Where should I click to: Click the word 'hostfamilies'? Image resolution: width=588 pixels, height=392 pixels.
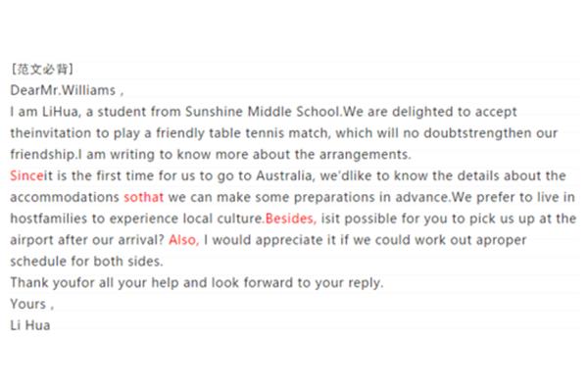pos(49,219)
